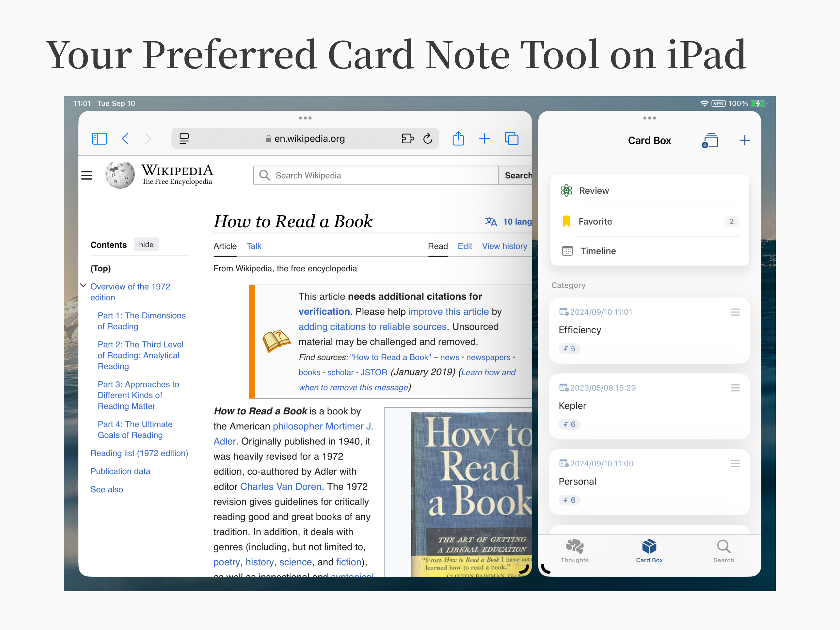
Task: Open the 10 languages dropdown
Action: (509, 221)
